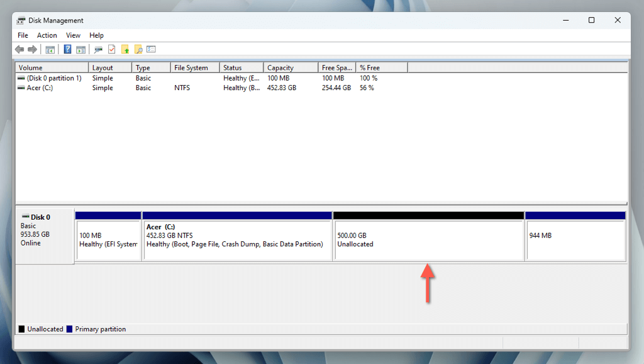Click the Connect/Rescan disk toolbar icon
This screenshot has height=364, width=644.
(x=98, y=49)
